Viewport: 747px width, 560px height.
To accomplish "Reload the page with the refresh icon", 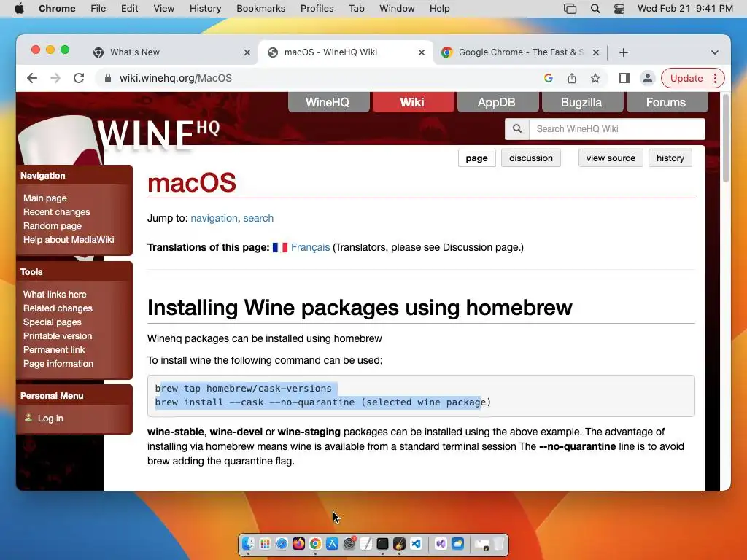I will click(79, 78).
